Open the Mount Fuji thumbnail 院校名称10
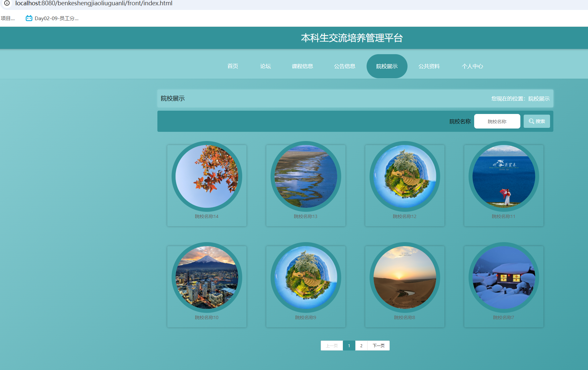This screenshot has height=370, width=588. coord(207,277)
